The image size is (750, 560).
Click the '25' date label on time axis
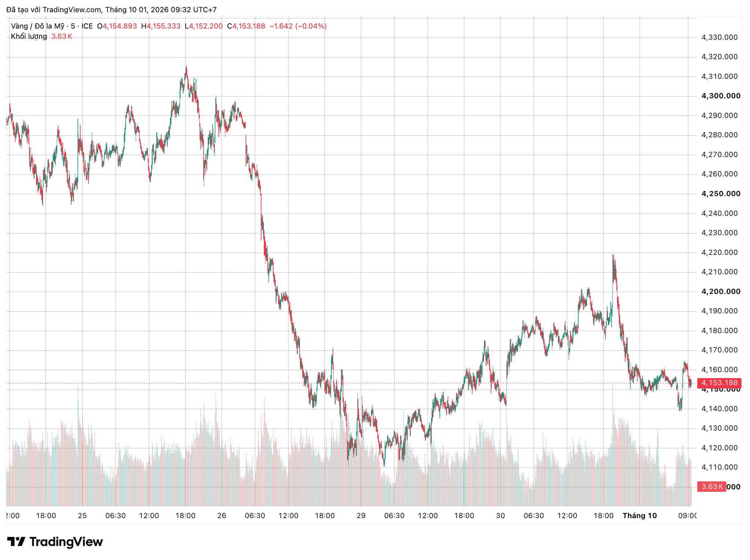click(82, 516)
